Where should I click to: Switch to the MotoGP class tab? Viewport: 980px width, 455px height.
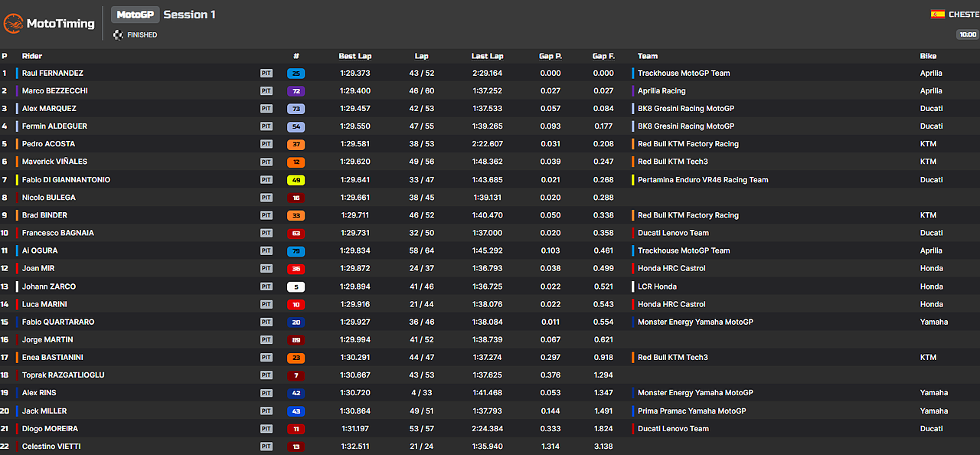coord(135,14)
